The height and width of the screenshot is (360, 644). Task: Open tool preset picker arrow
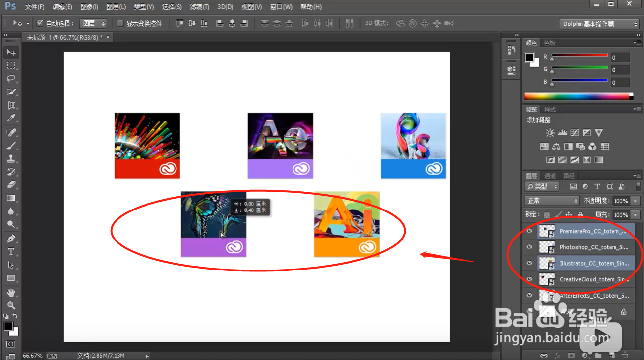pyautogui.click(x=28, y=23)
